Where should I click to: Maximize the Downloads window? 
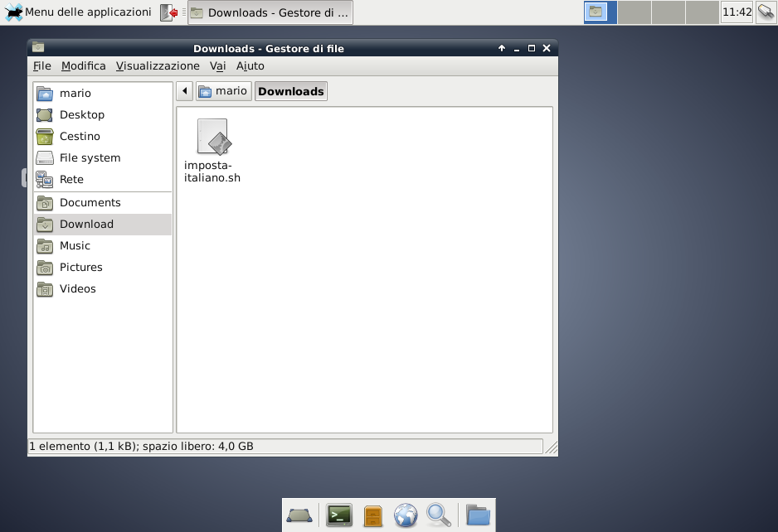tap(532, 48)
